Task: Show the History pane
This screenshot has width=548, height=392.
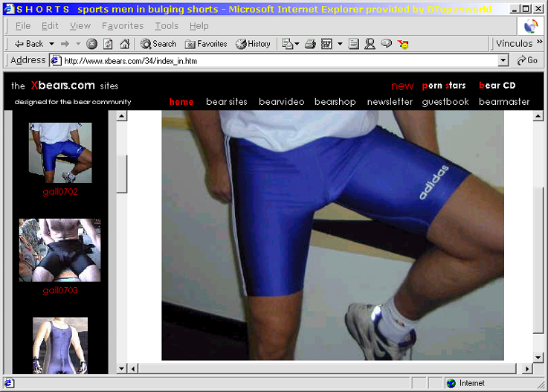Action: click(x=253, y=44)
